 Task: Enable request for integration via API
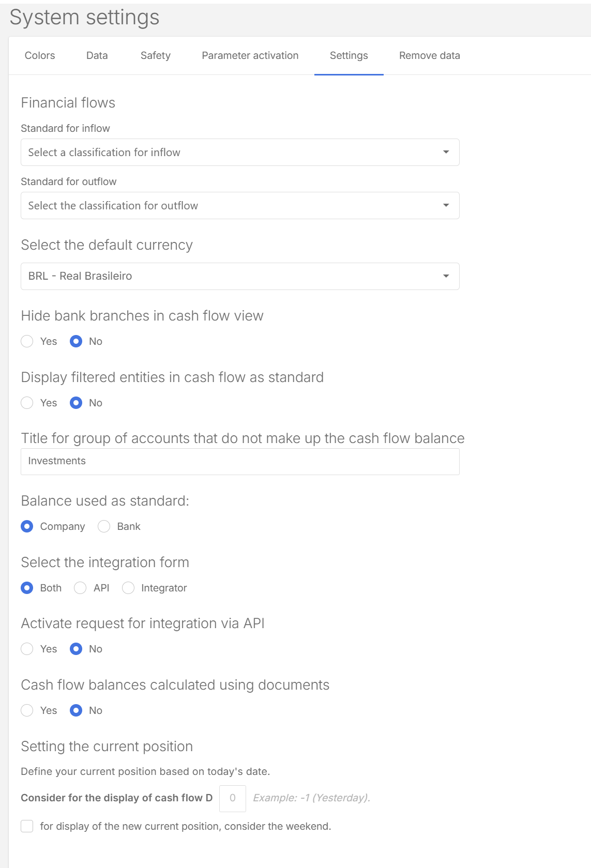pyautogui.click(x=27, y=649)
